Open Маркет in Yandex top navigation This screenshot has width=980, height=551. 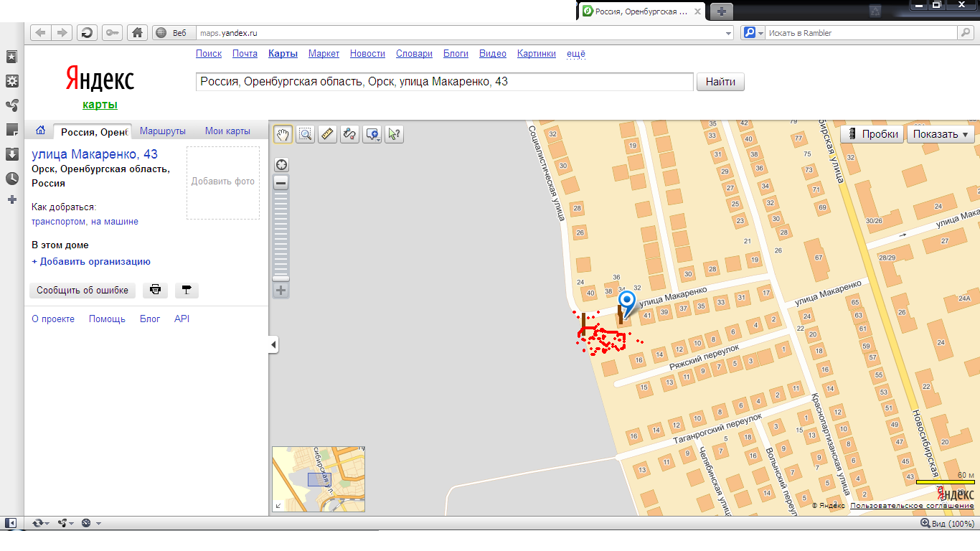[x=324, y=54]
